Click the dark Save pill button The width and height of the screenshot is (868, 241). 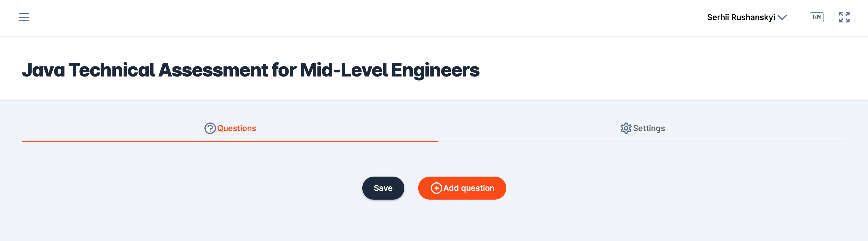tap(383, 188)
